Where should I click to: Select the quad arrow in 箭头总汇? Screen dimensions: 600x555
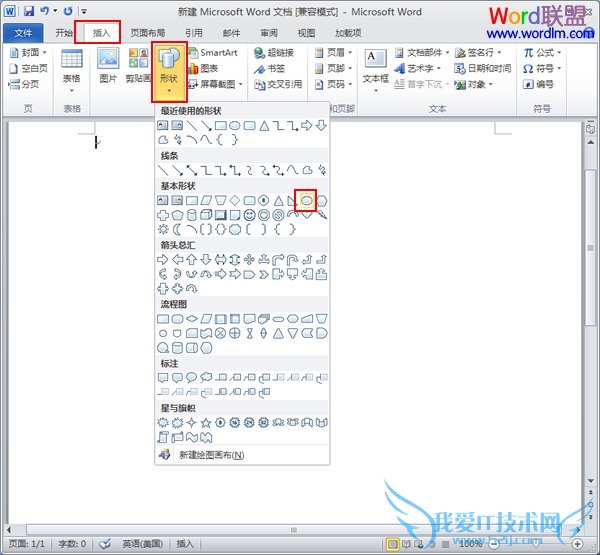pyautogui.click(x=249, y=260)
